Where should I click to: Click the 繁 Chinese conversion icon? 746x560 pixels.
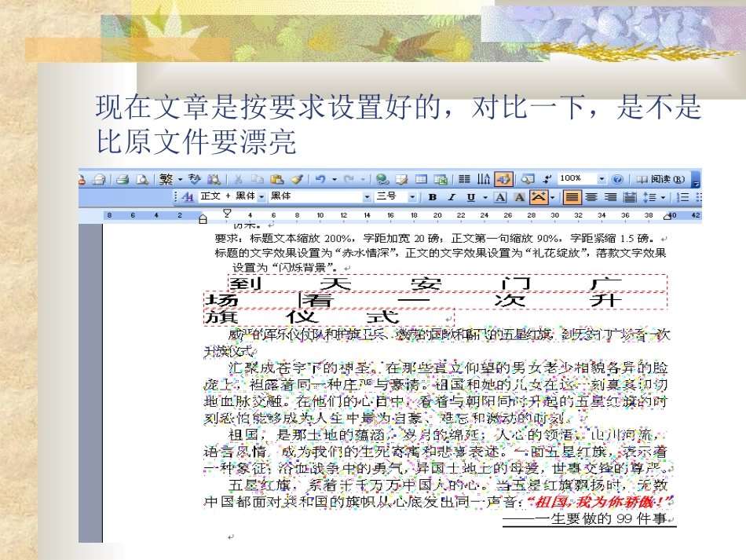coord(166,179)
